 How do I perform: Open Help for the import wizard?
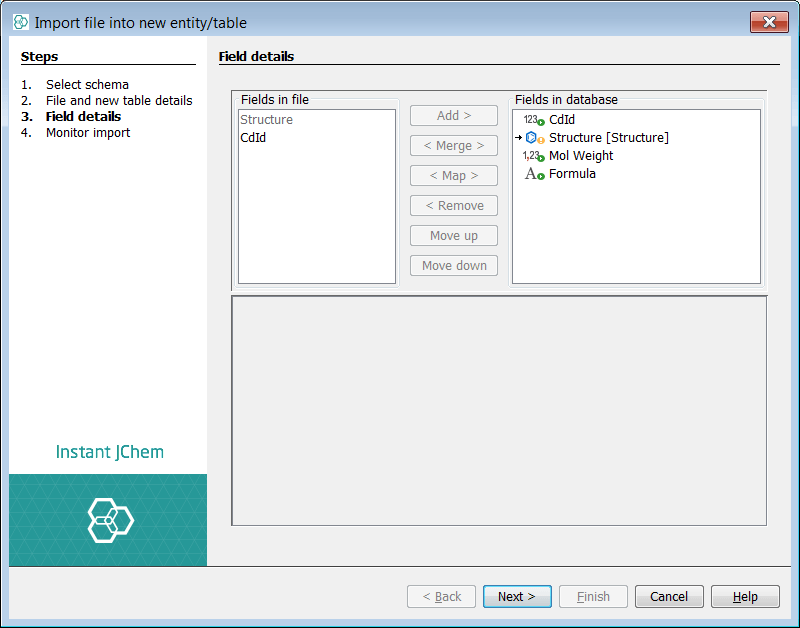click(x=745, y=597)
